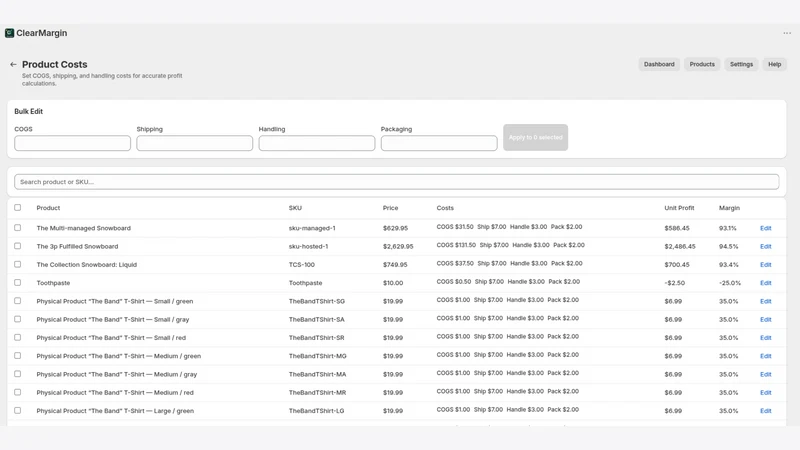The height and width of the screenshot is (450, 800).
Task: Click the ClearMargin app logo icon
Action: click(9, 33)
